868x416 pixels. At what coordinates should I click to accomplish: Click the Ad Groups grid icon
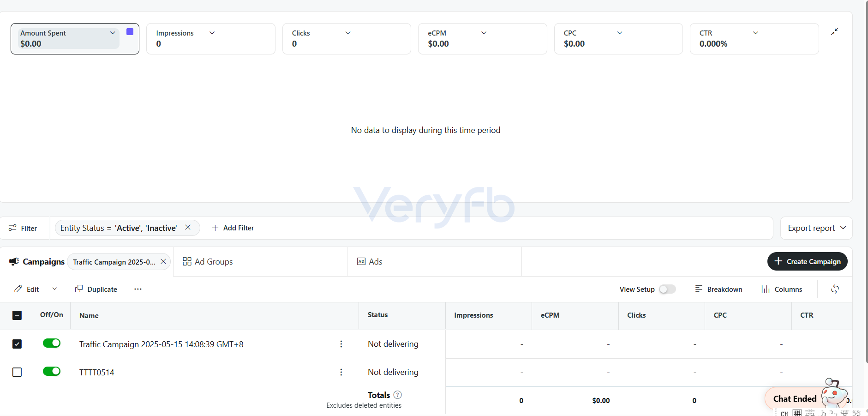click(187, 261)
